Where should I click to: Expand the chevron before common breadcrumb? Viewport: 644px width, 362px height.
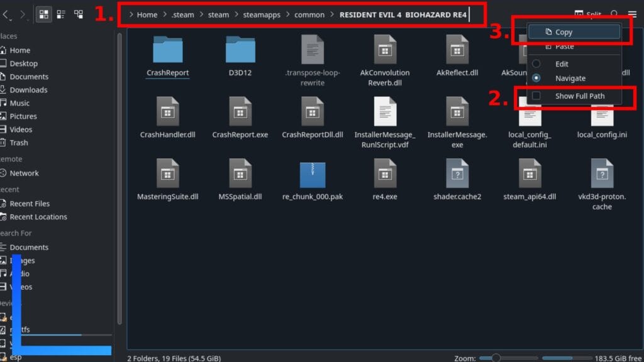click(287, 14)
